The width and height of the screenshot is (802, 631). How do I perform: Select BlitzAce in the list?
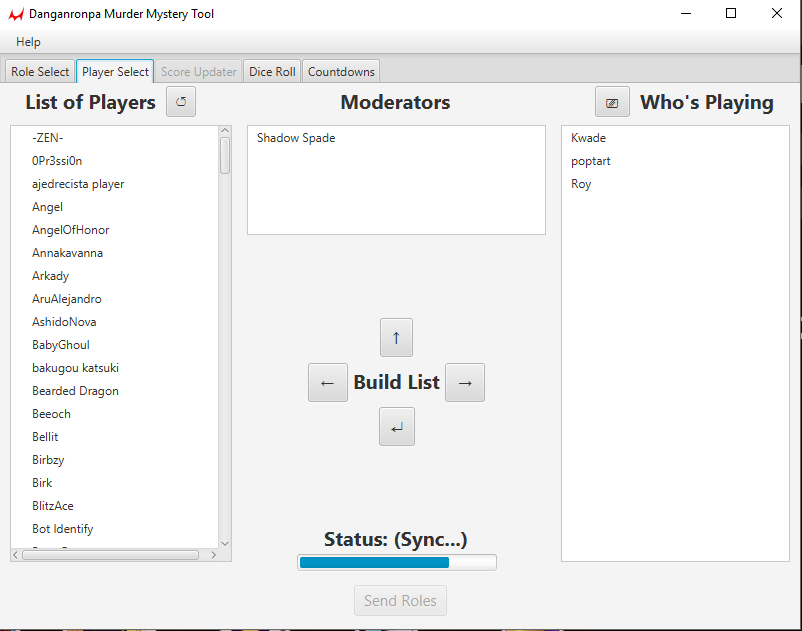click(115, 506)
